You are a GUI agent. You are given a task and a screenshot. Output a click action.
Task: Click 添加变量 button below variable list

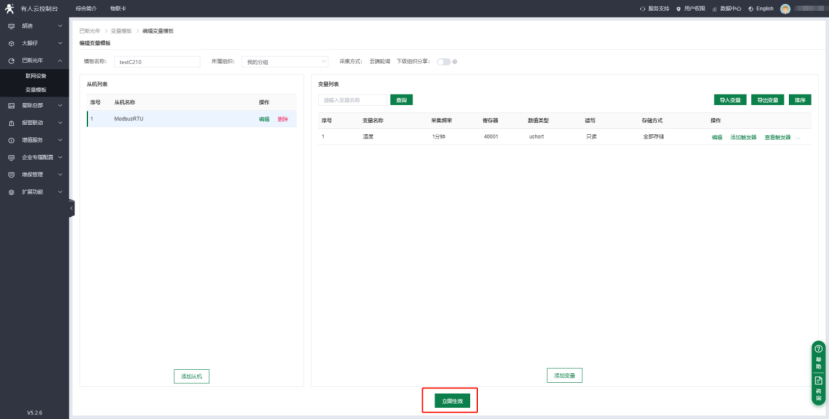tap(564, 375)
